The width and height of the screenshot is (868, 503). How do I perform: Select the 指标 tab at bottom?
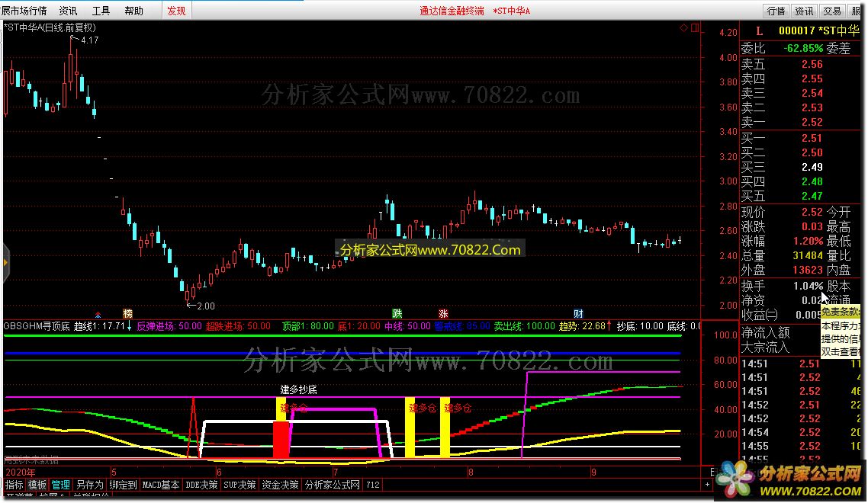[14, 485]
